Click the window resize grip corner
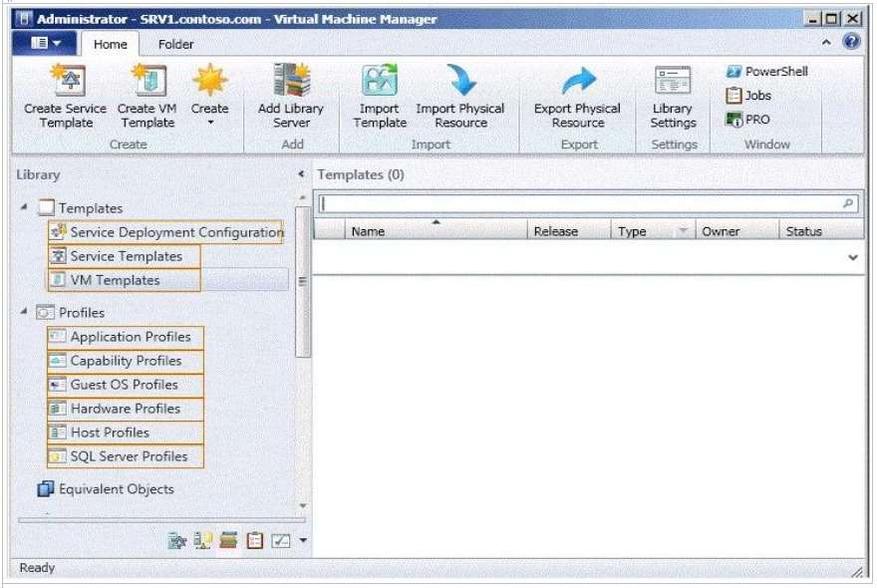The image size is (877, 588). tap(857, 571)
